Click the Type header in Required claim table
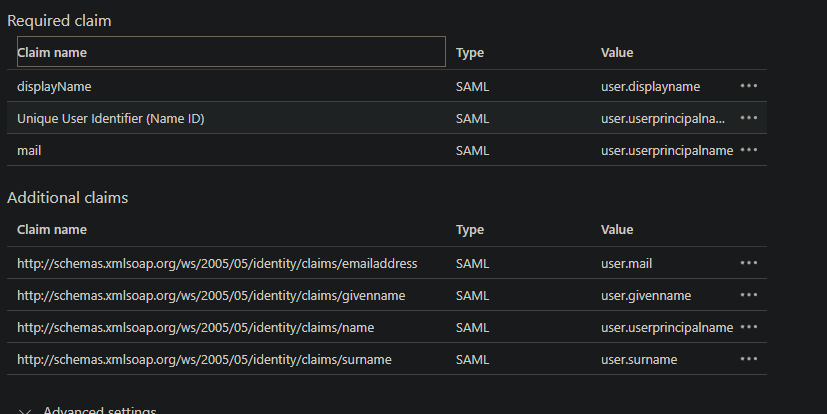 pyautogui.click(x=469, y=53)
